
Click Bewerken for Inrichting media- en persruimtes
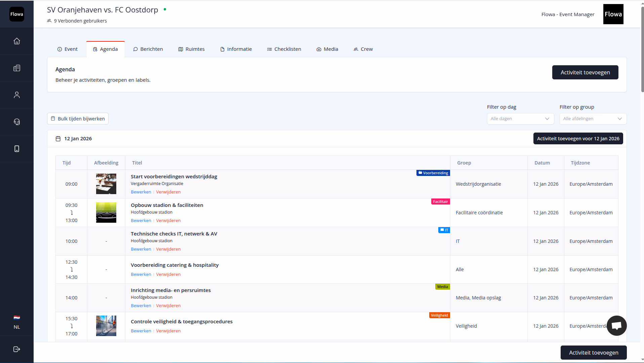141,306
